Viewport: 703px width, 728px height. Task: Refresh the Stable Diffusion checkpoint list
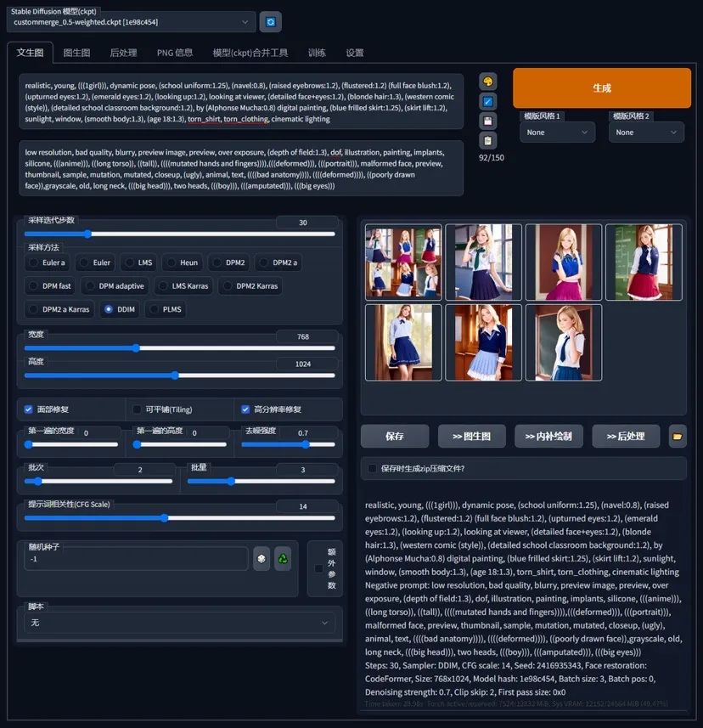point(271,22)
